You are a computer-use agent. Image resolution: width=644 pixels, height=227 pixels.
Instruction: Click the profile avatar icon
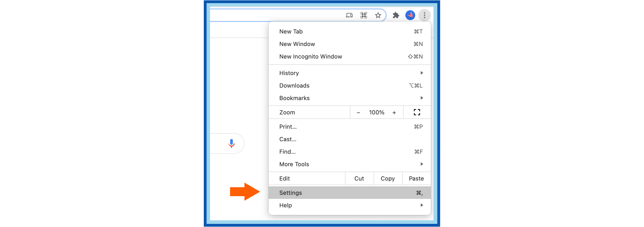pos(410,15)
